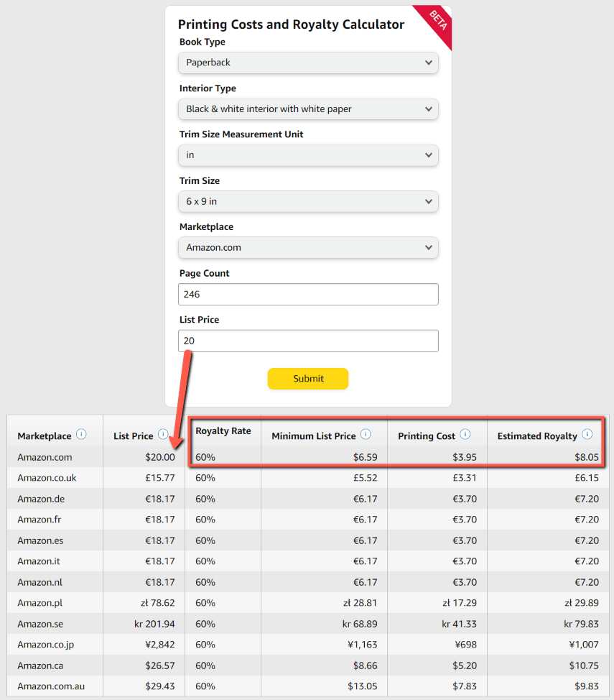Click the Estimated Royalty info icon

pyautogui.click(x=587, y=434)
